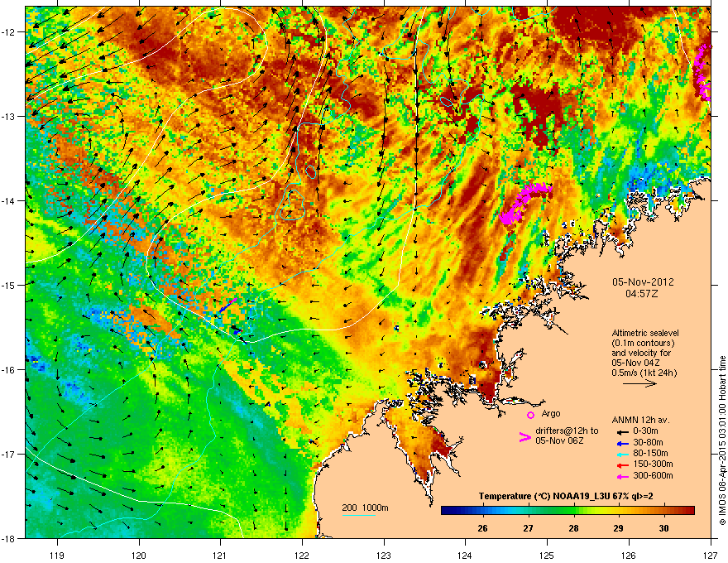Click the 'Altimetric sealevel' caption text
Viewport: 728px width, 563px height.
click(x=645, y=333)
